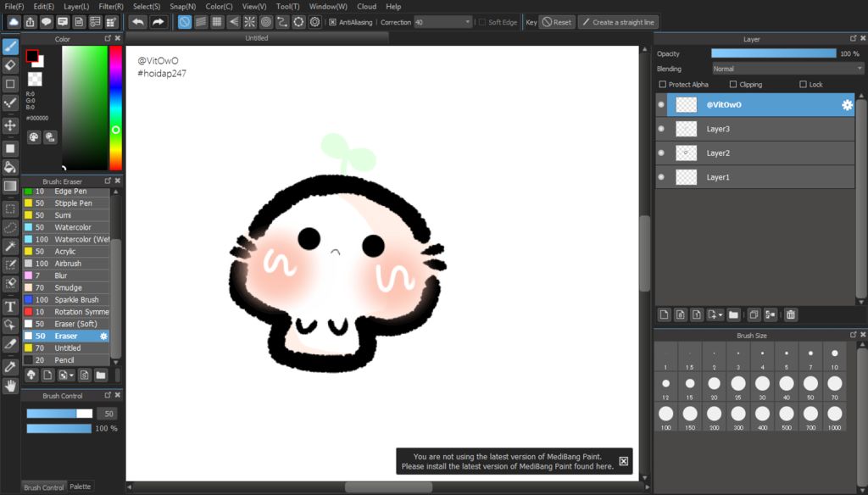Turn snap off with the highlighted snap icon
The image size is (868, 495).
[184, 22]
